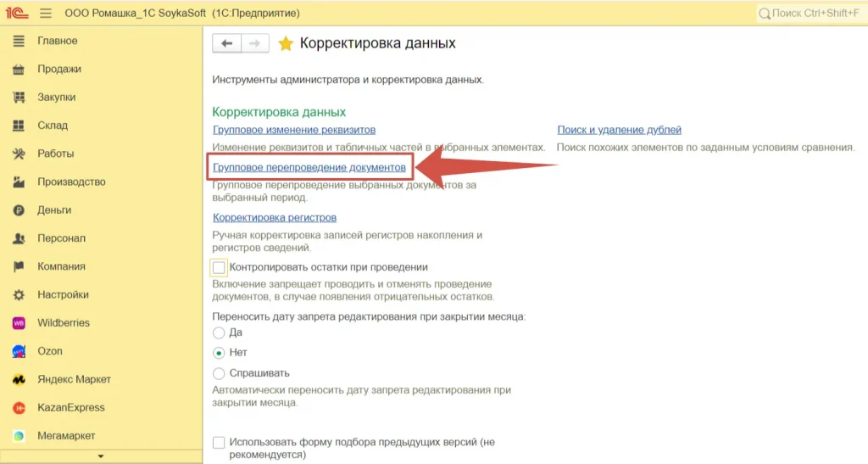Click the yellow favorites star icon
The width and height of the screenshot is (868, 464).
pyautogui.click(x=286, y=43)
